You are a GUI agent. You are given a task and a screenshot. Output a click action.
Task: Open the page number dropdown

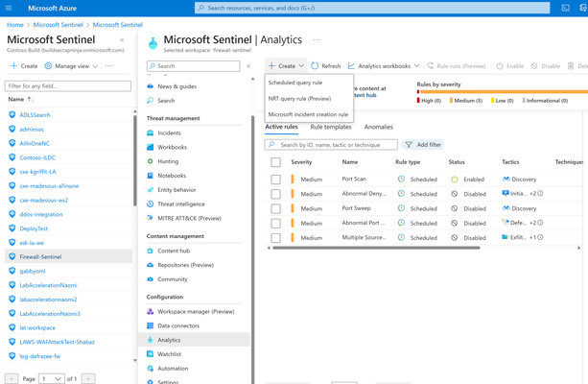52,379
